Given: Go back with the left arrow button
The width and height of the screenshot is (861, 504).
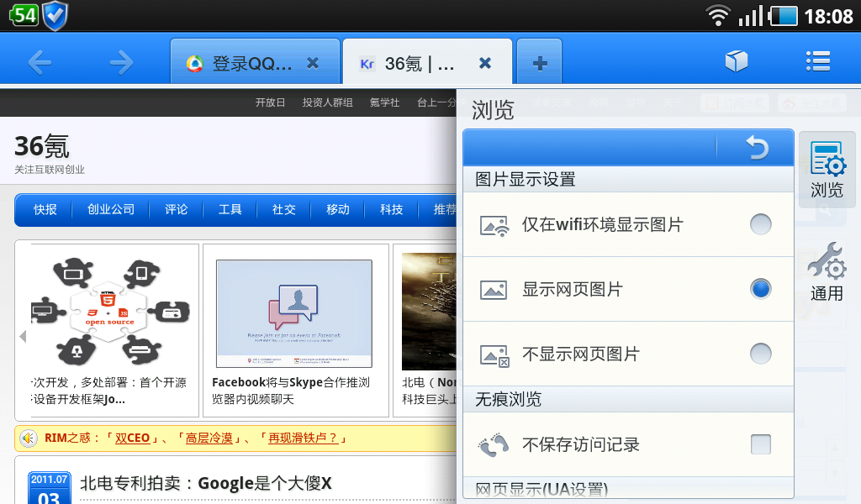Looking at the screenshot, I should tap(40, 62).
